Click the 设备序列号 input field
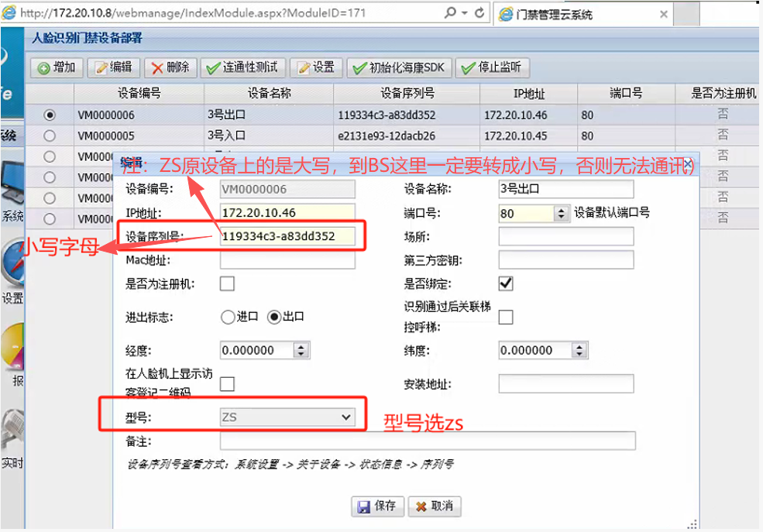Image resolution: width=763 pixels, height=532 pixels. coord(287,236)
